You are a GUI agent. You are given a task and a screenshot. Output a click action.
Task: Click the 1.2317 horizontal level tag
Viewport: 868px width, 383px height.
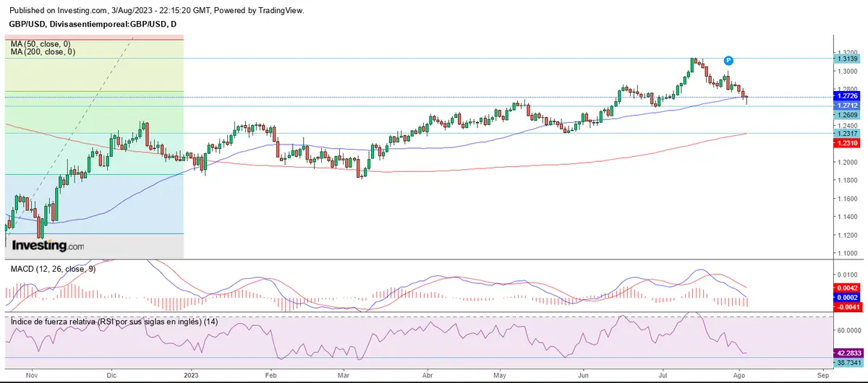coord(846,134)
